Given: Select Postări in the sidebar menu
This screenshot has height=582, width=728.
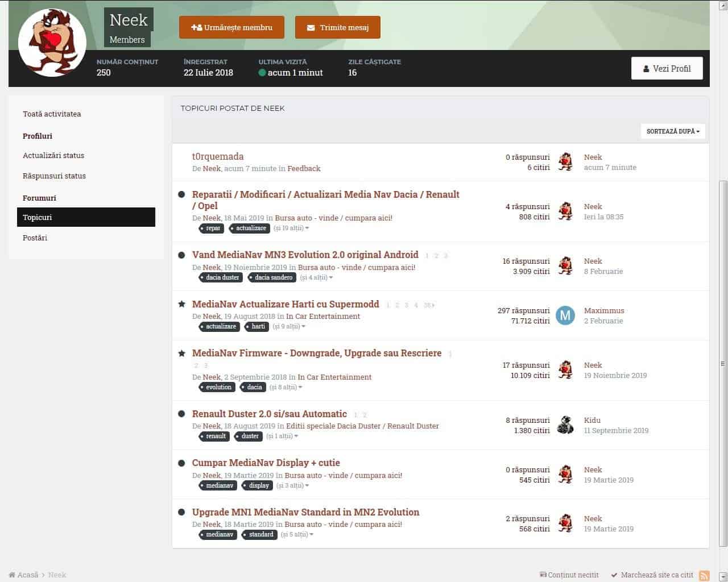Looking at the screenshot, I should coord(35,238).
